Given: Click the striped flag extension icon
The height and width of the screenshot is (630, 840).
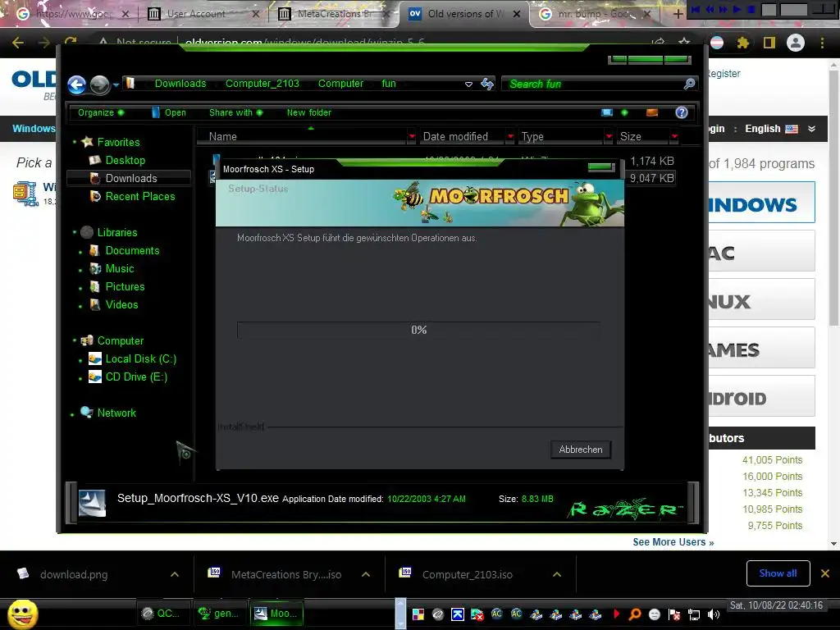Looking at the screenshot, I should (x=717, y=43).
